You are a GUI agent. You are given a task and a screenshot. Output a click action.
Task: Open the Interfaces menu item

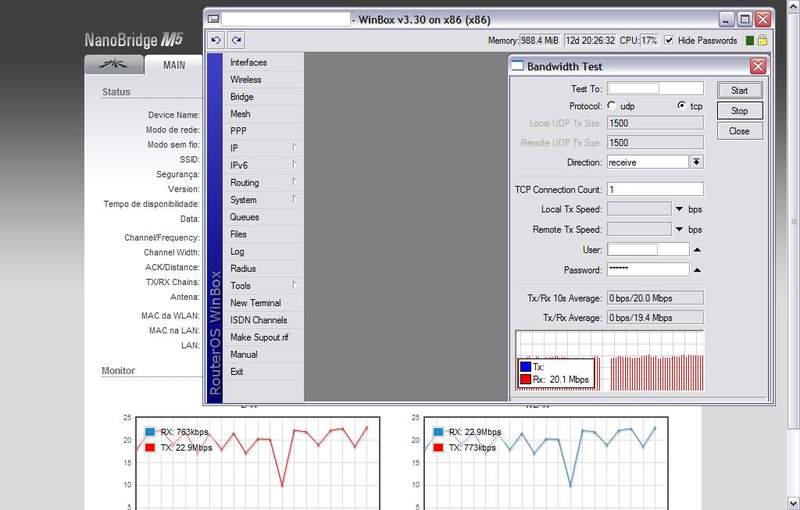coord(263,62)
